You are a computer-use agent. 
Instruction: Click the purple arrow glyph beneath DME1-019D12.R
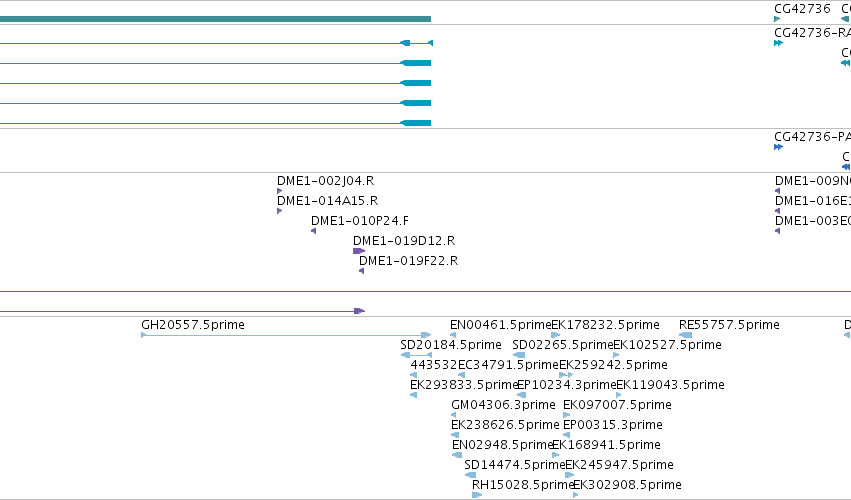point(359,251)
